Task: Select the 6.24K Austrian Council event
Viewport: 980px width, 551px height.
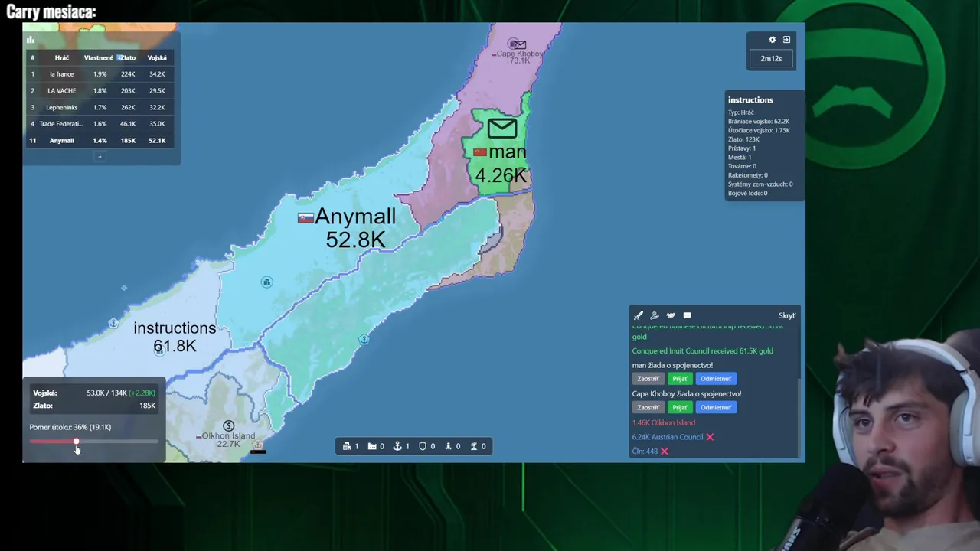Action: point(668,437)
